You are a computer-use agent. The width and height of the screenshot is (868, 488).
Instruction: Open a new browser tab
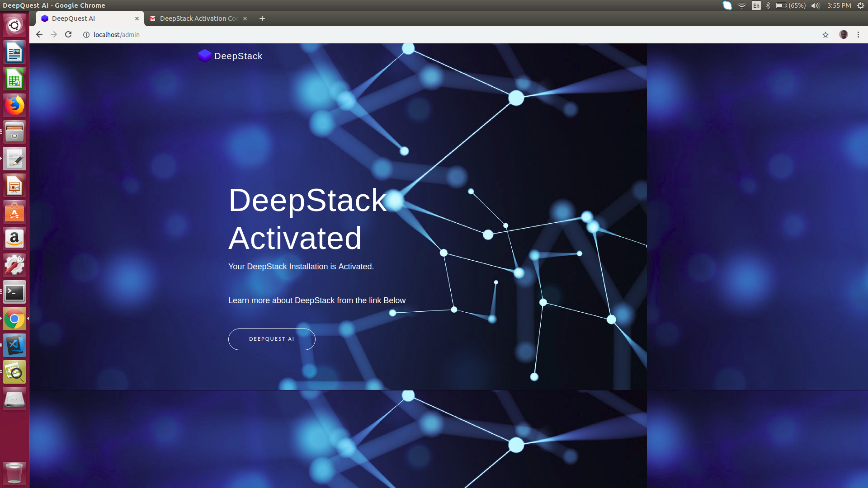coord(262,19)
